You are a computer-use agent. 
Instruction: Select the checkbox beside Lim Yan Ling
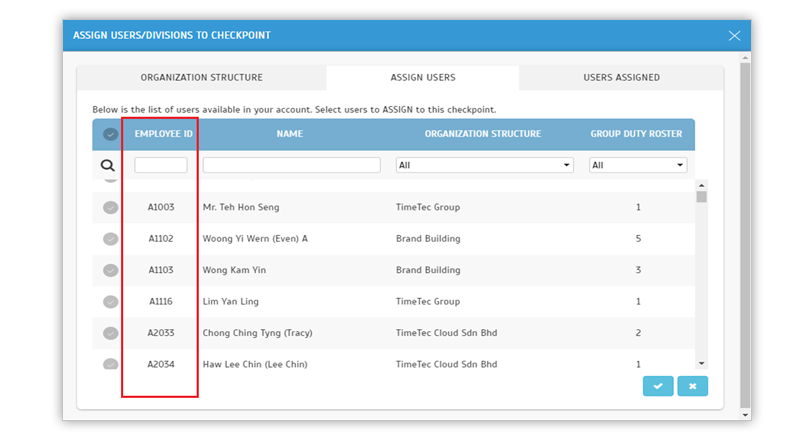pyautogui.click(x=110, y=301)
